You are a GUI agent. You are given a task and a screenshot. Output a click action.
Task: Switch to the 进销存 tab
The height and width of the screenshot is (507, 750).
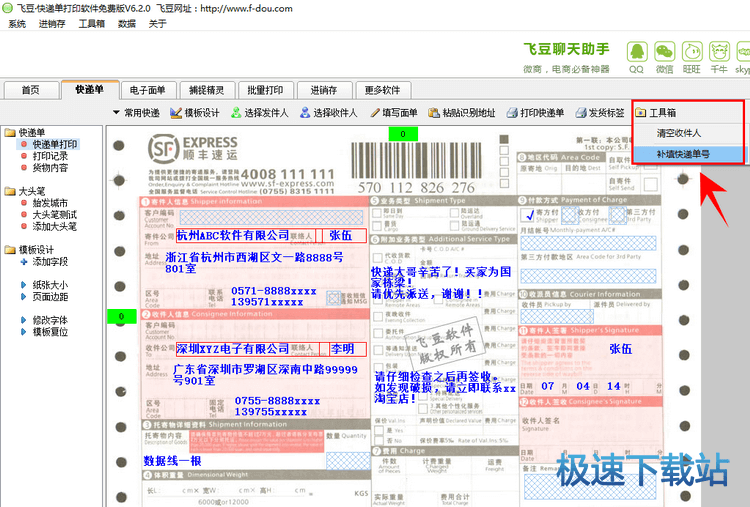coord(324,90)
